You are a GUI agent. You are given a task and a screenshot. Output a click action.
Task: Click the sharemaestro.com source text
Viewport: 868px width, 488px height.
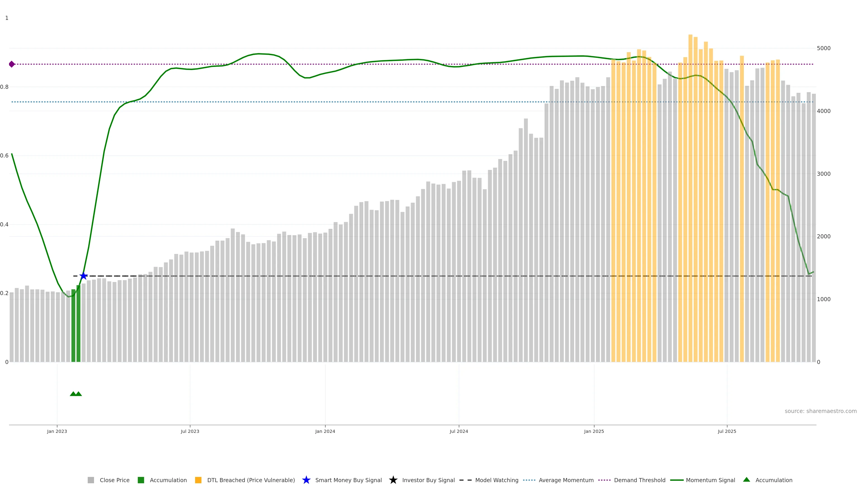pos(821,411)
